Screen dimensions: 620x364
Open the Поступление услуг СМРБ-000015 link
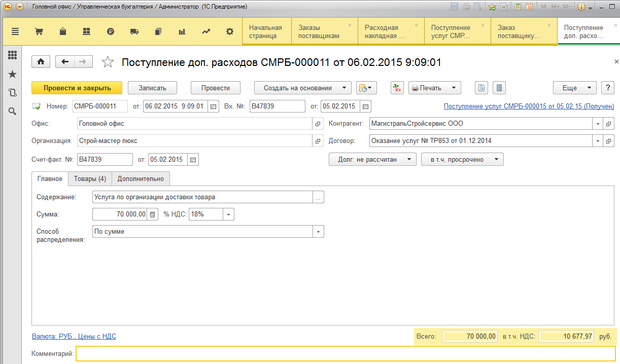click(529, 106)
